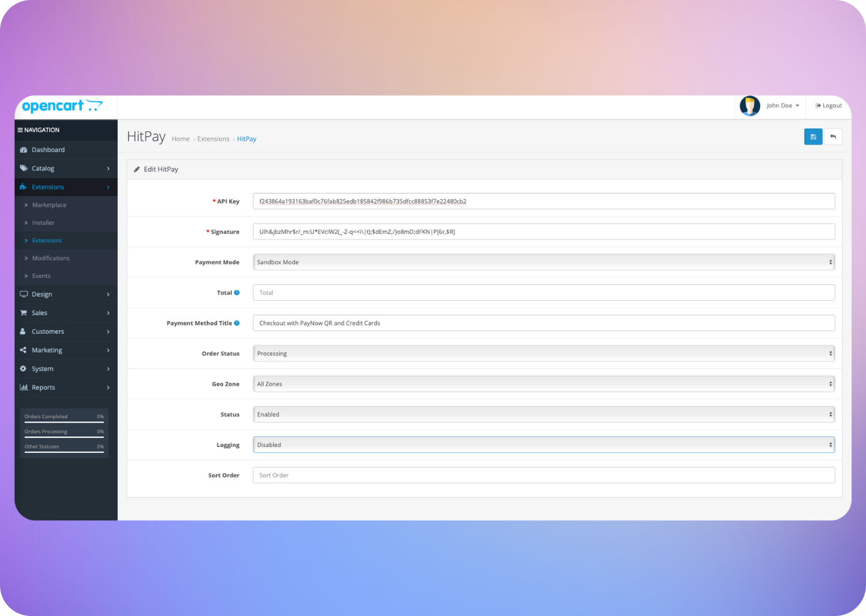
Task: Click the 'Edit HitPay' panel title
Action: click(161, 170)
